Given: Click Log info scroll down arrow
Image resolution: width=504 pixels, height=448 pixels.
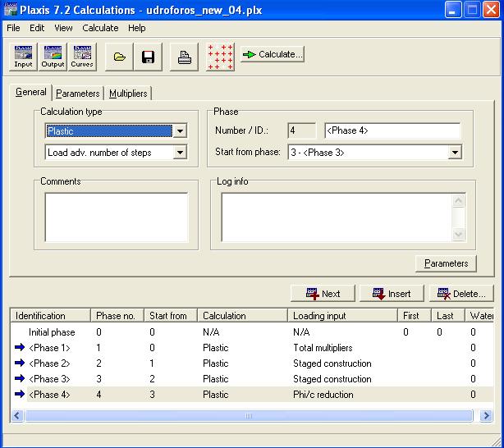Looking at the screenshot, I should (x=458, y=234).
